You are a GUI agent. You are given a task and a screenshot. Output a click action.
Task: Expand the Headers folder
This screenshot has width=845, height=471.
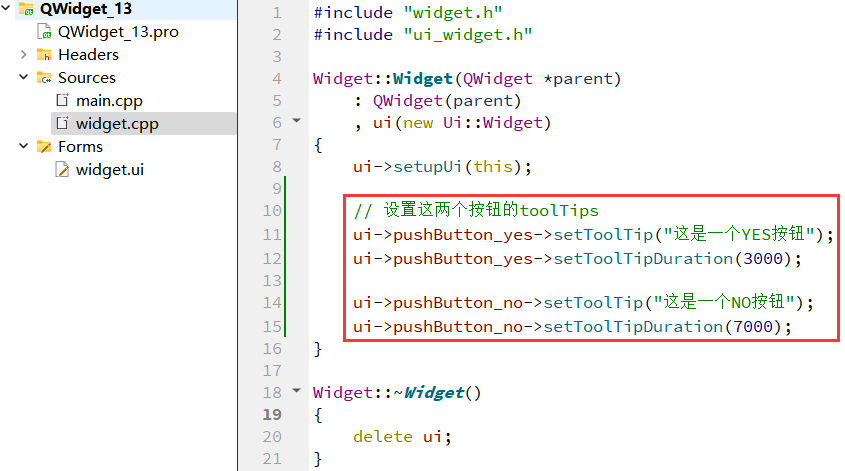[23, 54]
